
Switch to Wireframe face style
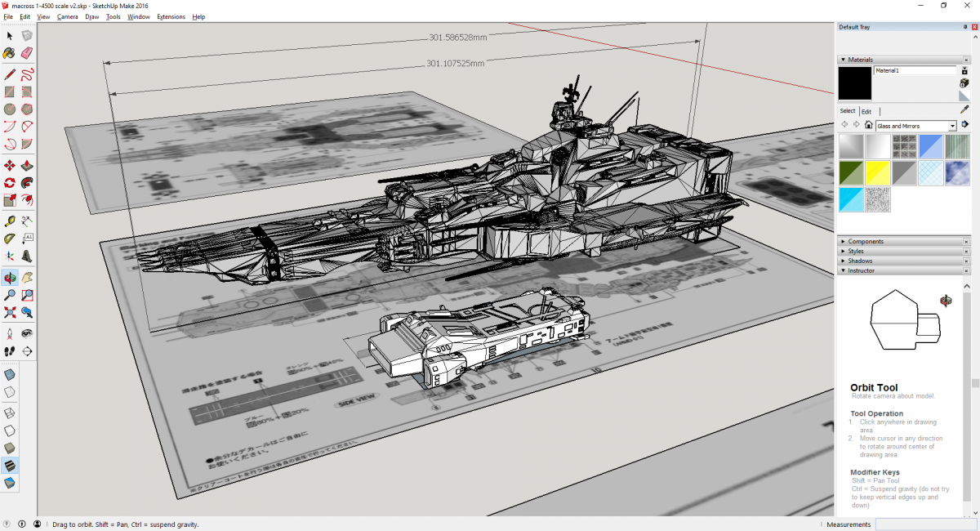(10, 413)
